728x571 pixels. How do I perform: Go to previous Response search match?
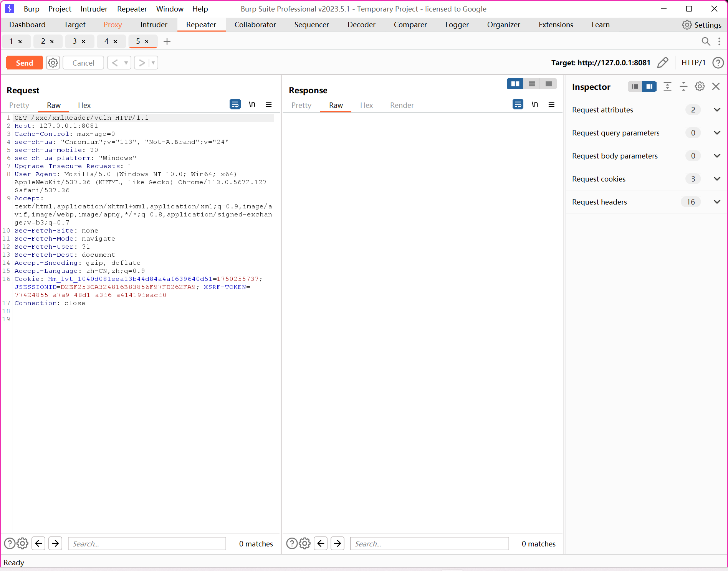321,543
